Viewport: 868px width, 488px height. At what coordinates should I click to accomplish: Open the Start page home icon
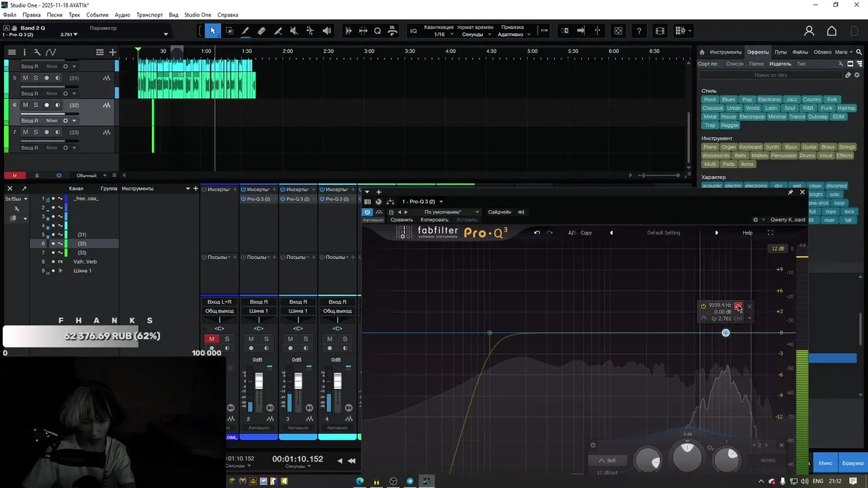(831, 31)
